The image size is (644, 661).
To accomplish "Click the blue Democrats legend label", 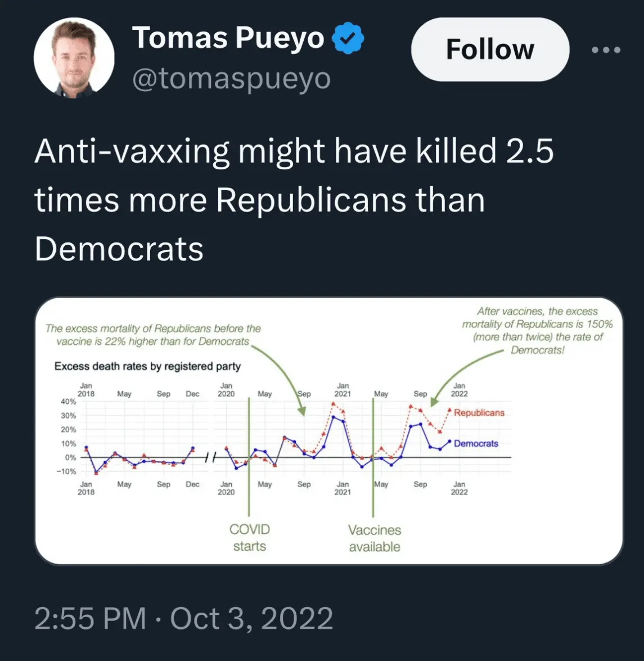I will tap(476, 443).
